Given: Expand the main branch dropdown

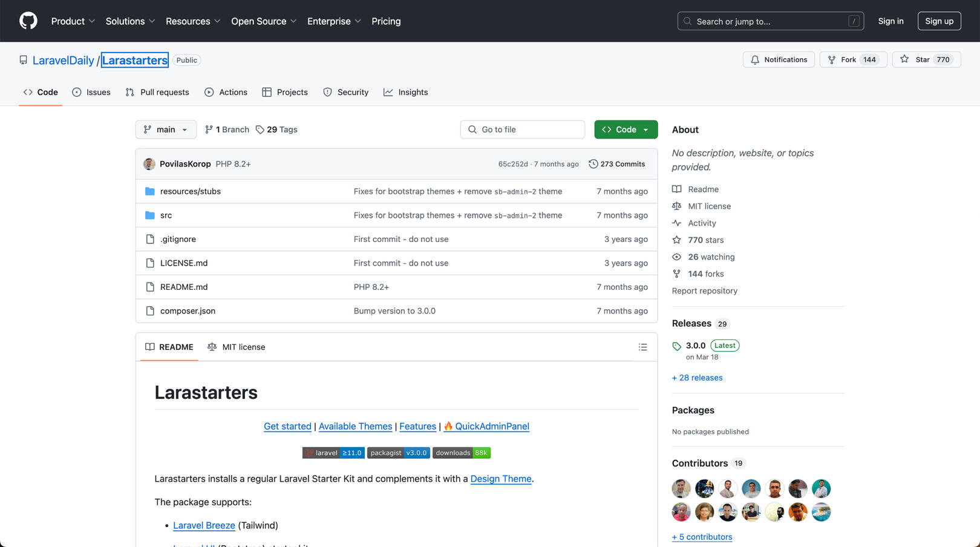Looking at the screenshot, I should tap(166, 129).
